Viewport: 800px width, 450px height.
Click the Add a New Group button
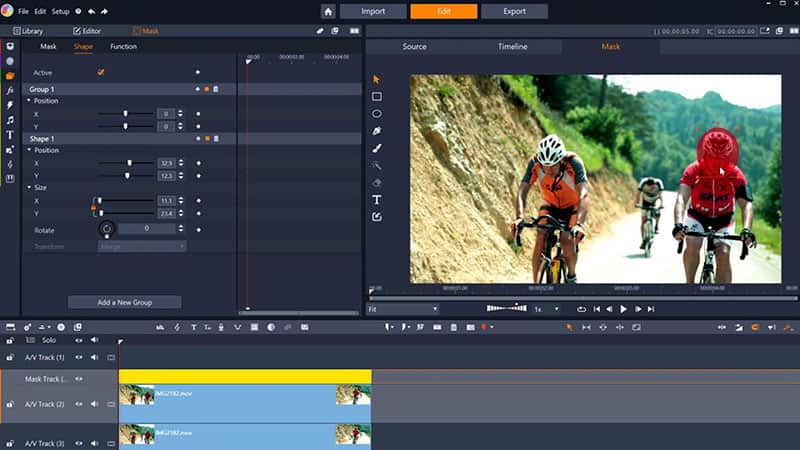click(x=124, y=302)
